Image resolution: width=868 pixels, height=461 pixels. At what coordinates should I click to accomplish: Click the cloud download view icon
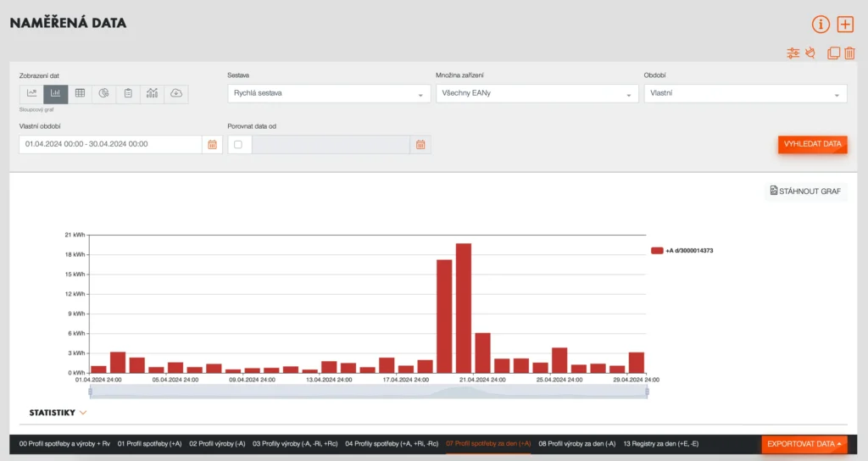tap(175, 93)
